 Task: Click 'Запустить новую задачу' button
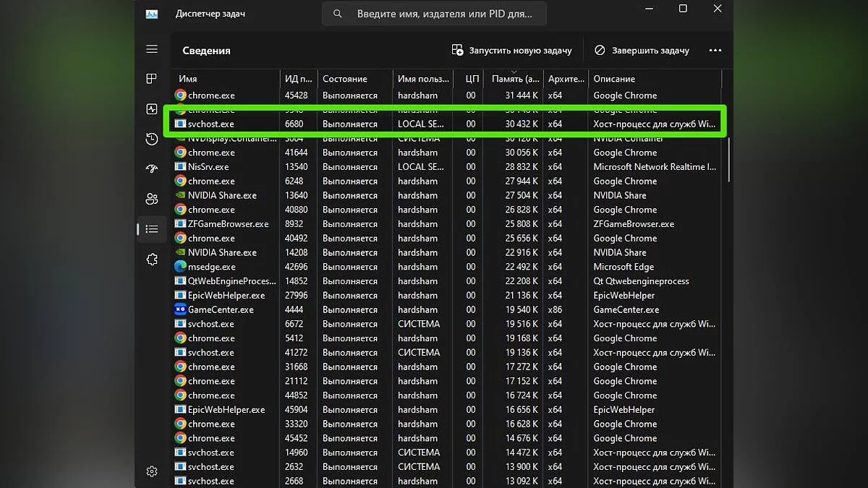pyautogui.click(x=511, y=51)
